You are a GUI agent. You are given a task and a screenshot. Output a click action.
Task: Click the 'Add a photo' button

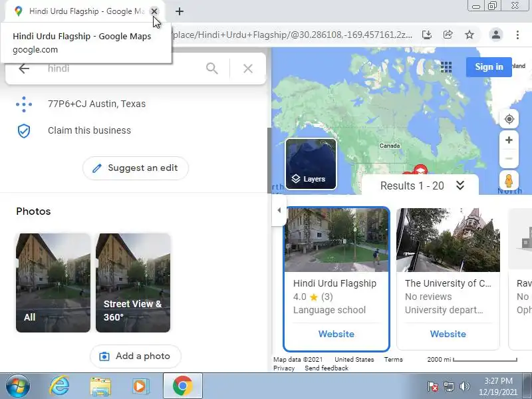(136, 356)
